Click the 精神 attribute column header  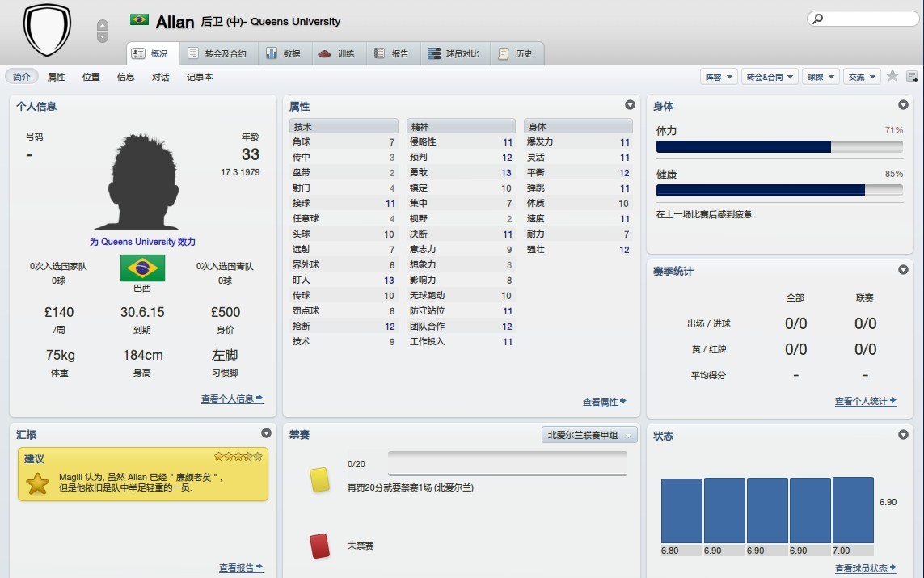[461, 127]
